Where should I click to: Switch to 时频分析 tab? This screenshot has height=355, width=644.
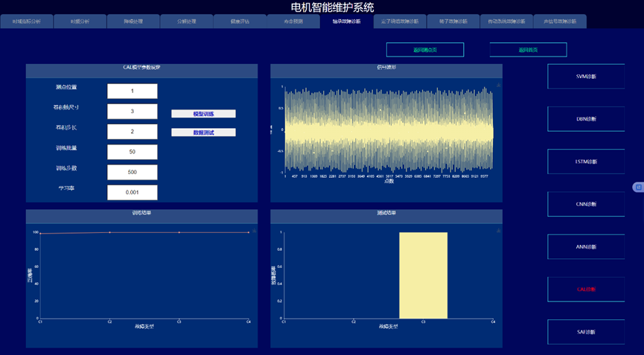[x=80, y=22]
